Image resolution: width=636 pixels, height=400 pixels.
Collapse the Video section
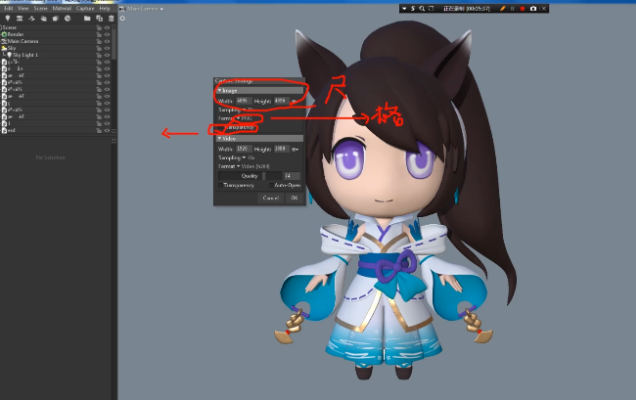220,138
